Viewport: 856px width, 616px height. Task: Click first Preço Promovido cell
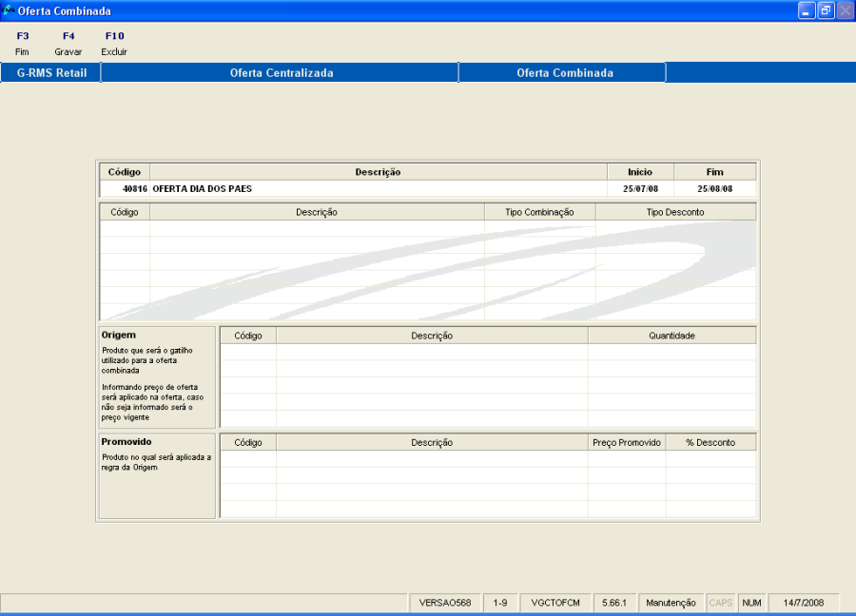[x=627, y=459]
